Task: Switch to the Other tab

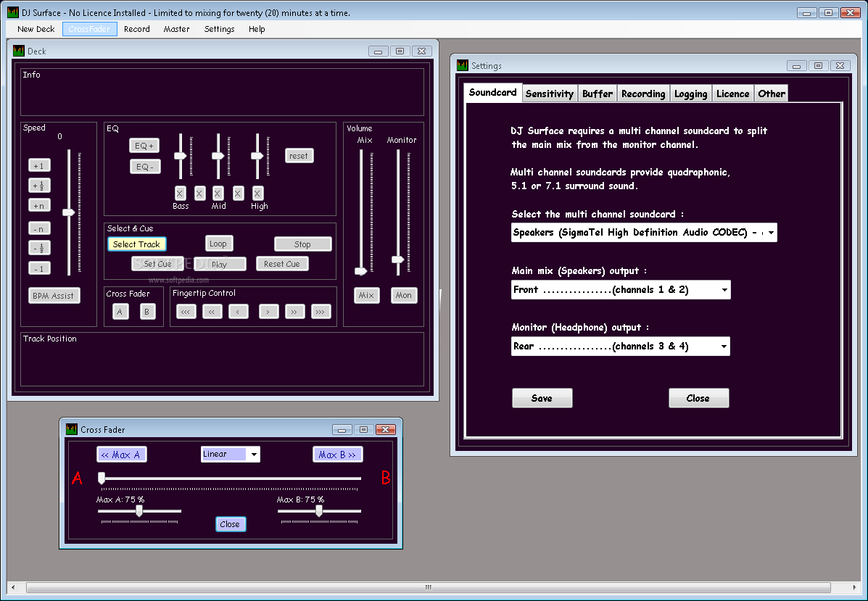Action: click(x=772, y=94)
